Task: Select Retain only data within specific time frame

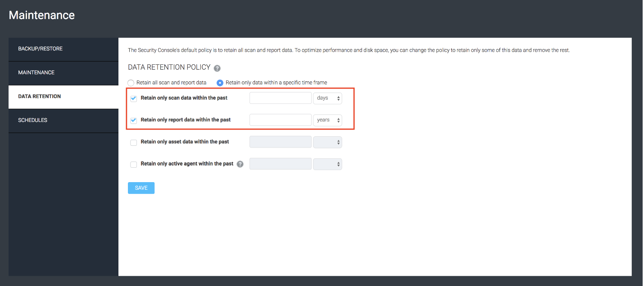Action: pos(220,83)
